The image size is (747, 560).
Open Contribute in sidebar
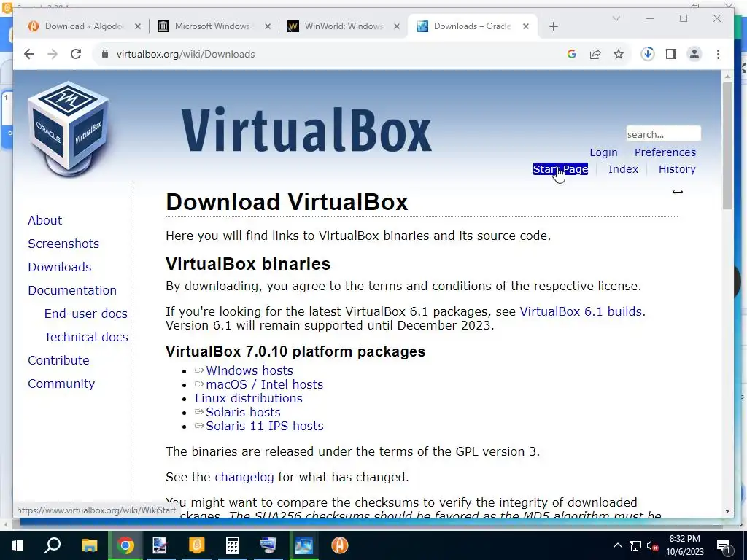coord(58,360)
